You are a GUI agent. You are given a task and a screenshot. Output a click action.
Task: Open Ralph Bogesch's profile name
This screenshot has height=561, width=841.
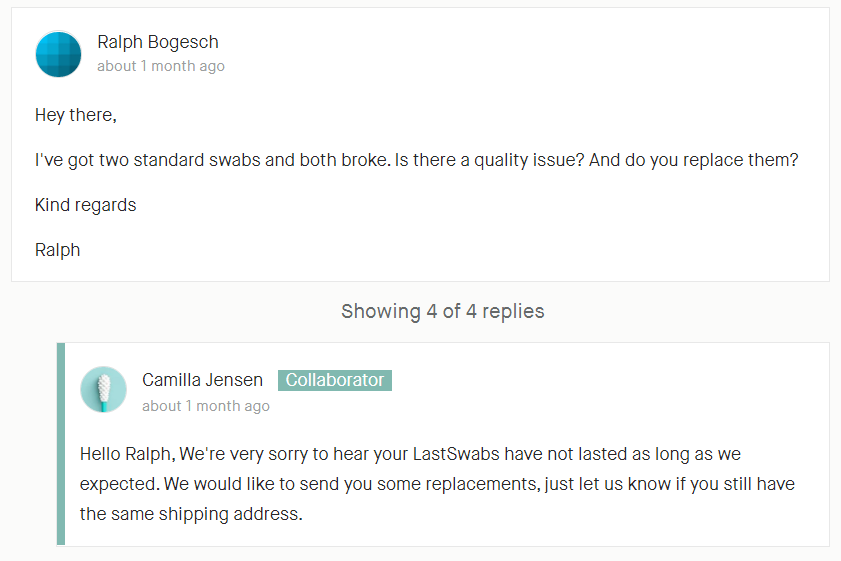click(158, 42)
